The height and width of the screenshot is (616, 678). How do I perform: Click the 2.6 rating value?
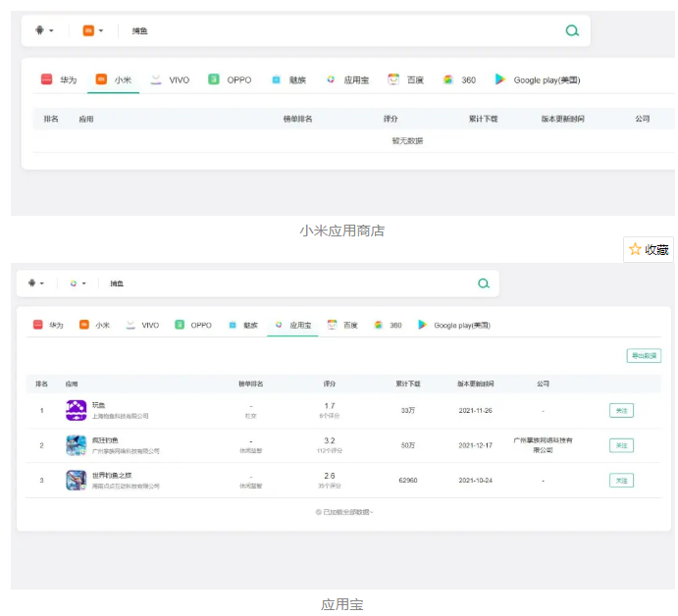330,476
